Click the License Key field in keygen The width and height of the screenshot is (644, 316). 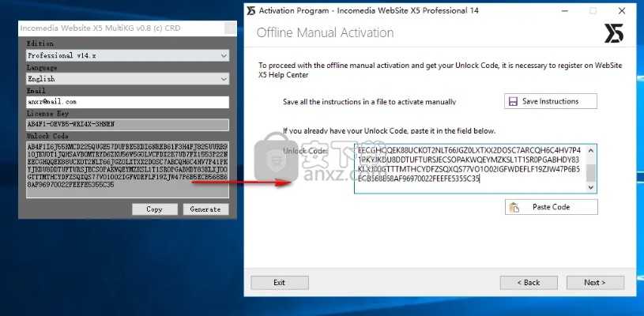click(128, 125)
